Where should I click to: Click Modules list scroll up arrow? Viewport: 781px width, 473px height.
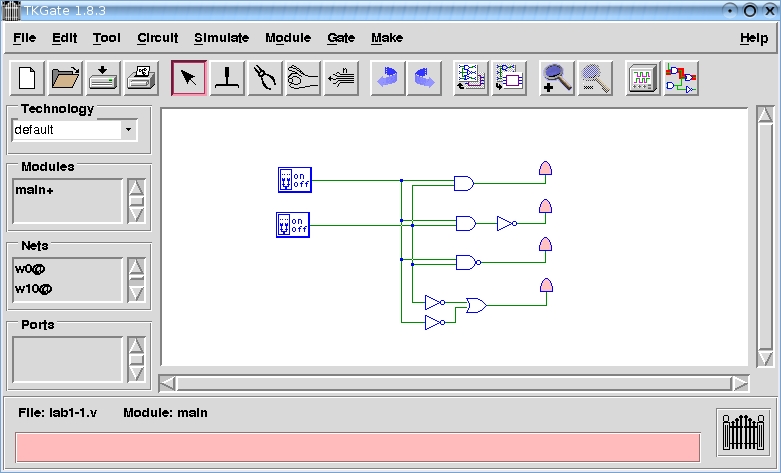tap(136, 187)
